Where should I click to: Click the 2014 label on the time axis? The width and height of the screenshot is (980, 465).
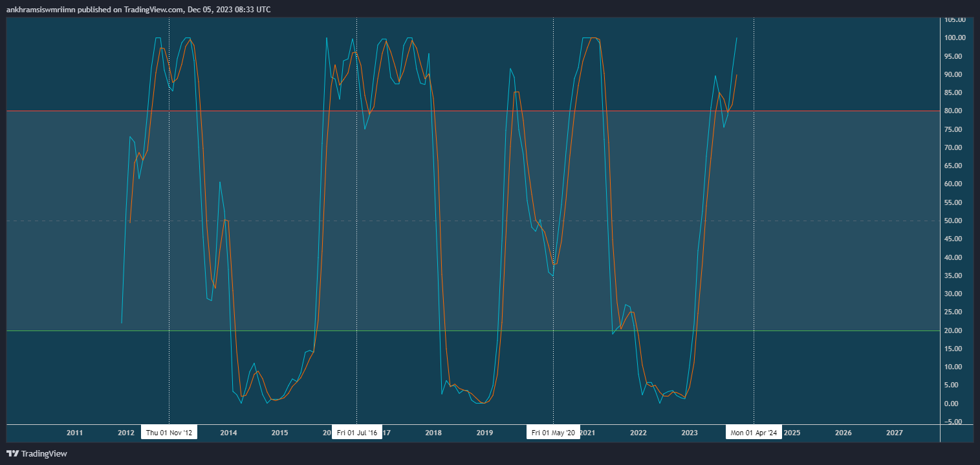point(228,433)
